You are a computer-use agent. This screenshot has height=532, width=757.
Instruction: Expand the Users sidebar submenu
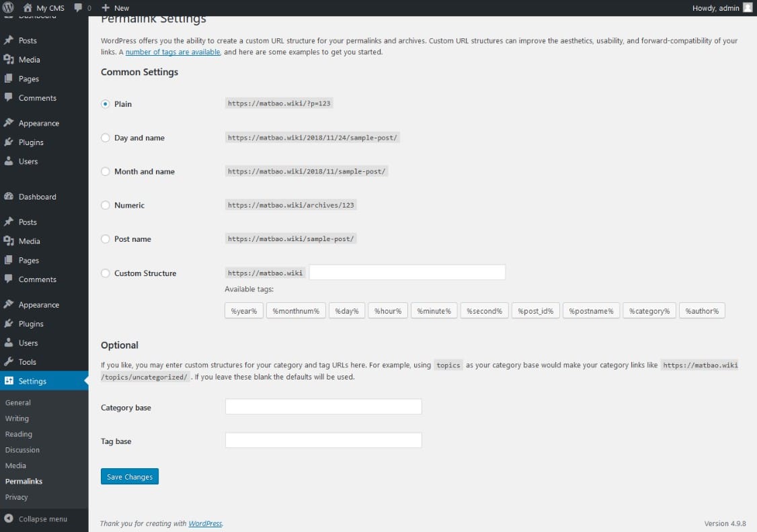tap(28, 343)
